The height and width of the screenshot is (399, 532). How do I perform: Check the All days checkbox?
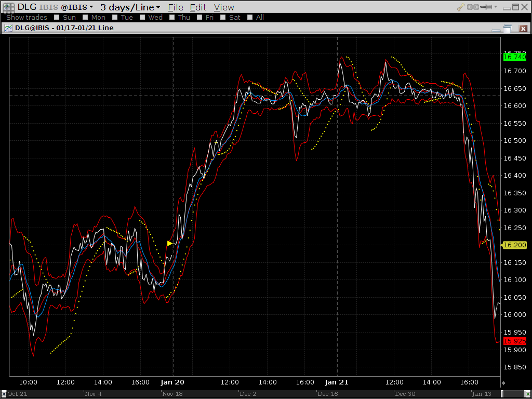[250, 17]
